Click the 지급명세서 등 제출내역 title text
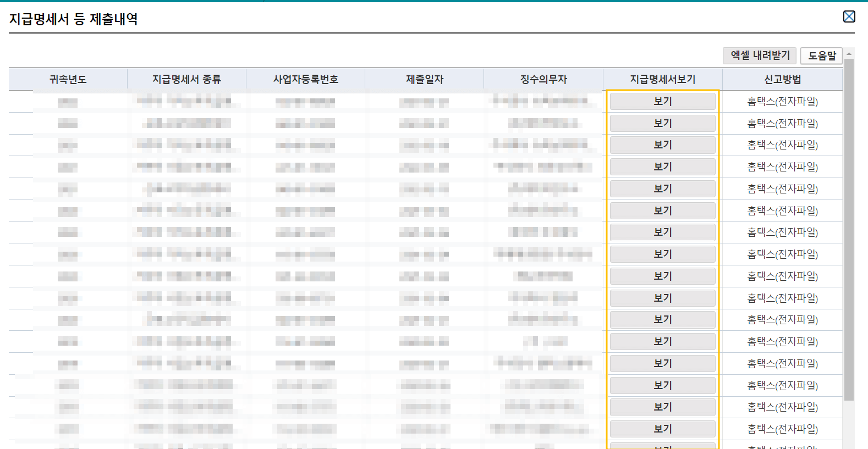 tap(74, 19)
